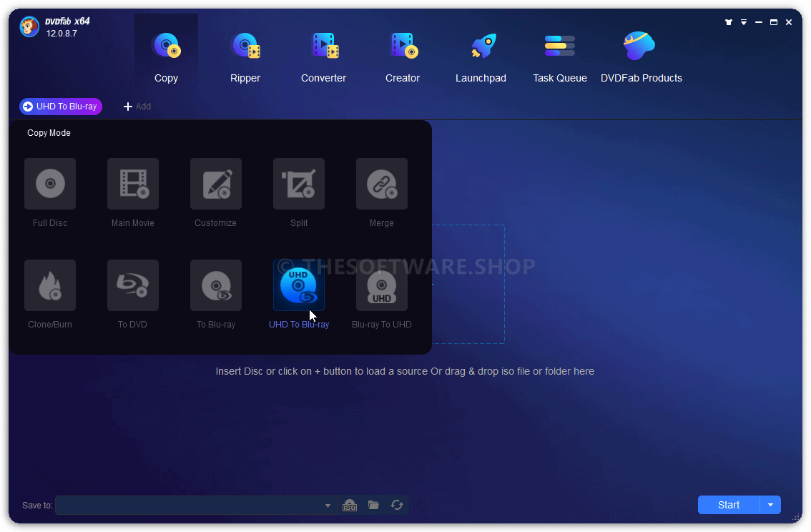Show the Task Queue

(560, 57)
